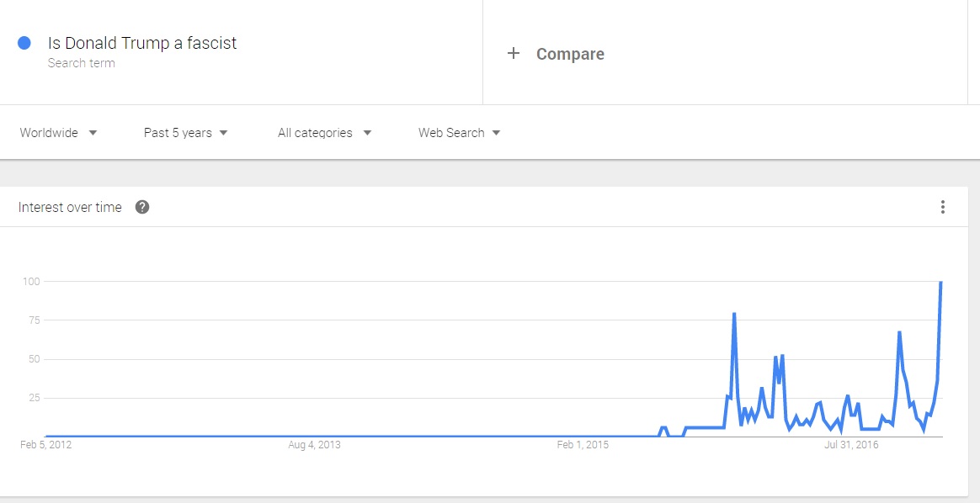Open the All categories dropdown
This screenshot has width=980, height=503.
(324, 133)
